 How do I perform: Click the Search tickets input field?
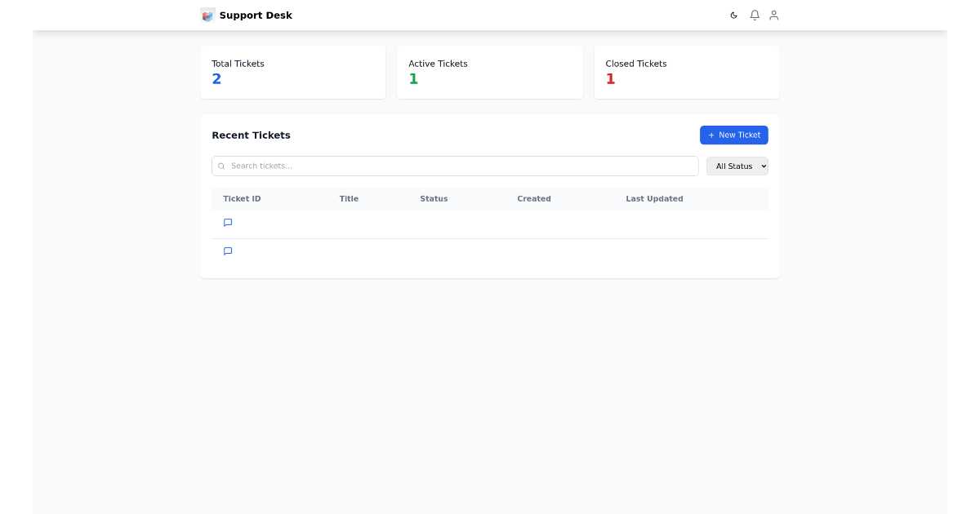[x=455, y=166]
